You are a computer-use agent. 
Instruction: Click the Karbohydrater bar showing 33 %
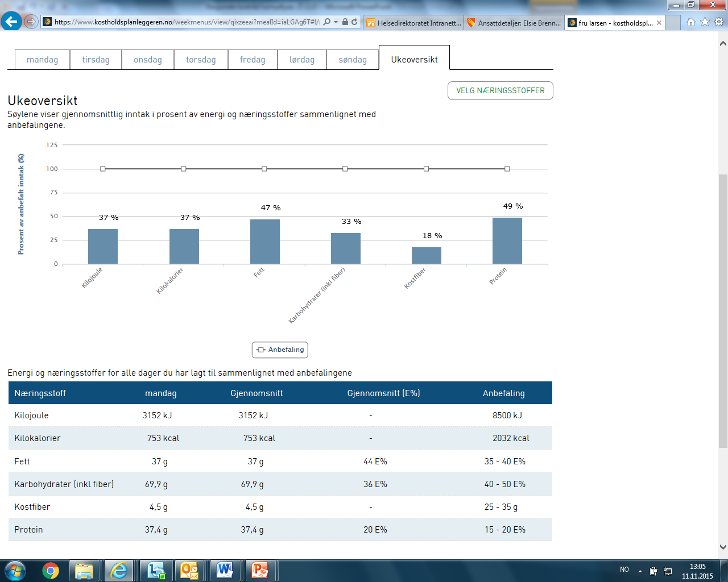tap(346, 248)
